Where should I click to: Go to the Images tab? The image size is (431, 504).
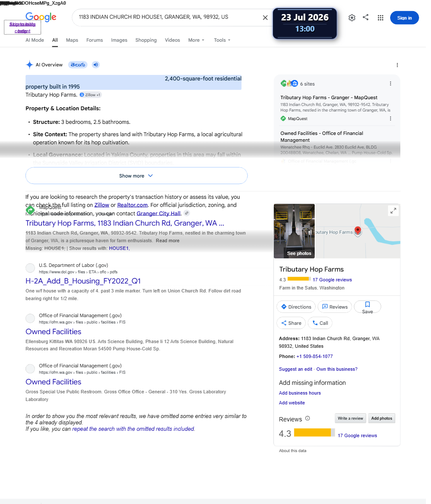(x=119, y=40)
